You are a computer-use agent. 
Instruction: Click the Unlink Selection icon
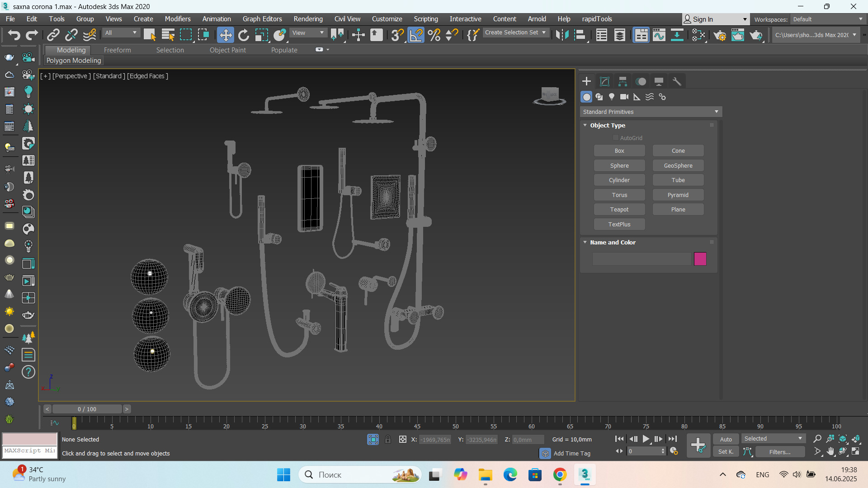point(71,35)
